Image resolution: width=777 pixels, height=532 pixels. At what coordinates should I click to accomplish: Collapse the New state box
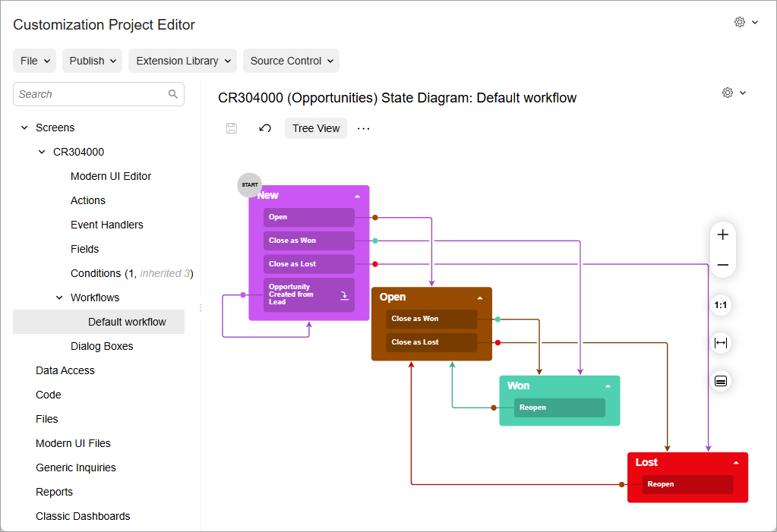(357, 196)
